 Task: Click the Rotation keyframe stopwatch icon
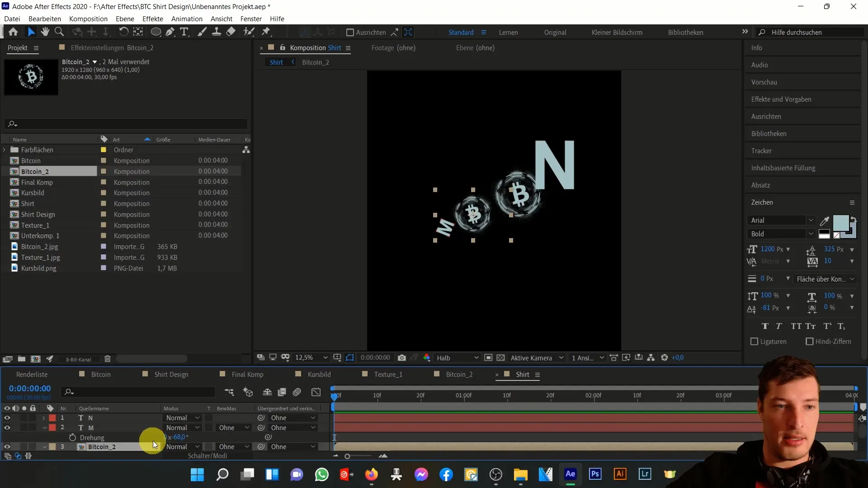click(71, 437)
